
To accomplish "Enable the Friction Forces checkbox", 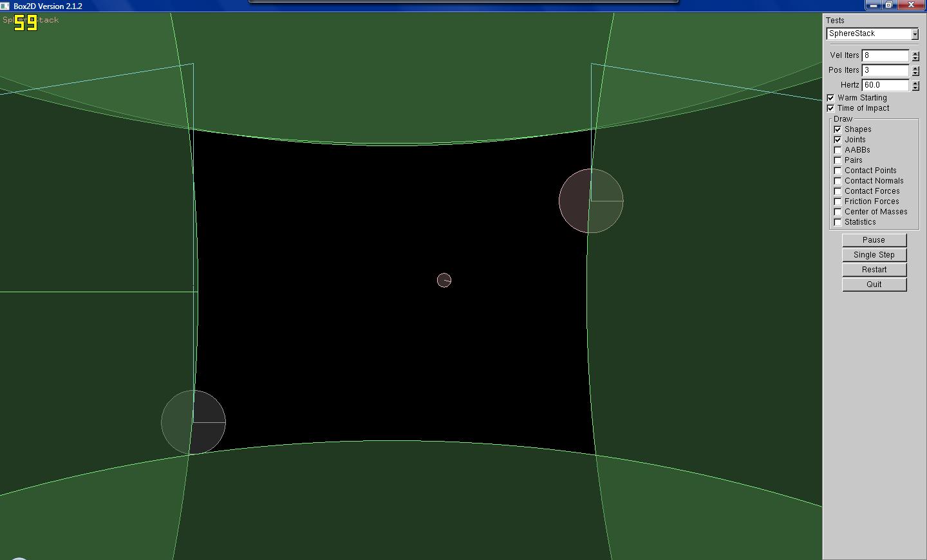I will [x=838, y=201].
